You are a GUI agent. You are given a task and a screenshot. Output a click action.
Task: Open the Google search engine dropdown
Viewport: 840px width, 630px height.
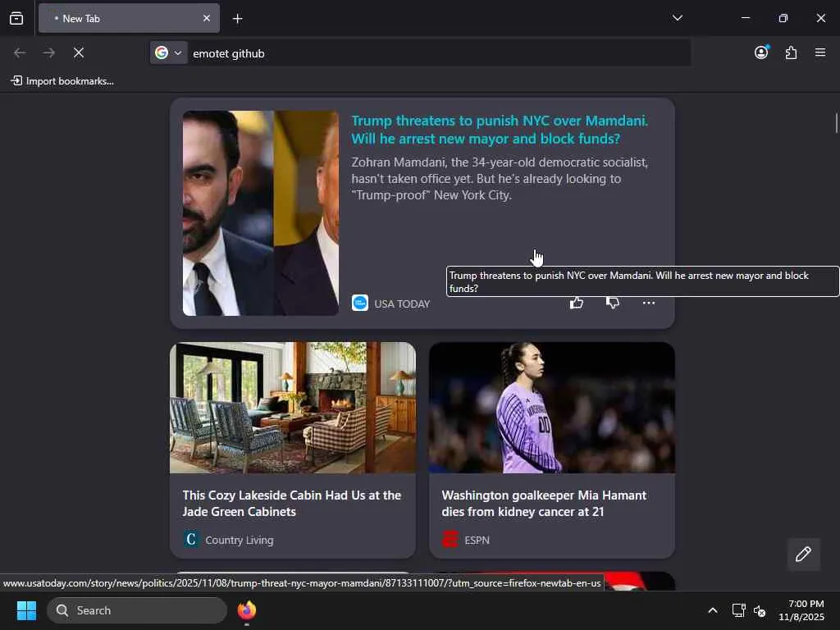pyautogui.click(x=168, y=52)
